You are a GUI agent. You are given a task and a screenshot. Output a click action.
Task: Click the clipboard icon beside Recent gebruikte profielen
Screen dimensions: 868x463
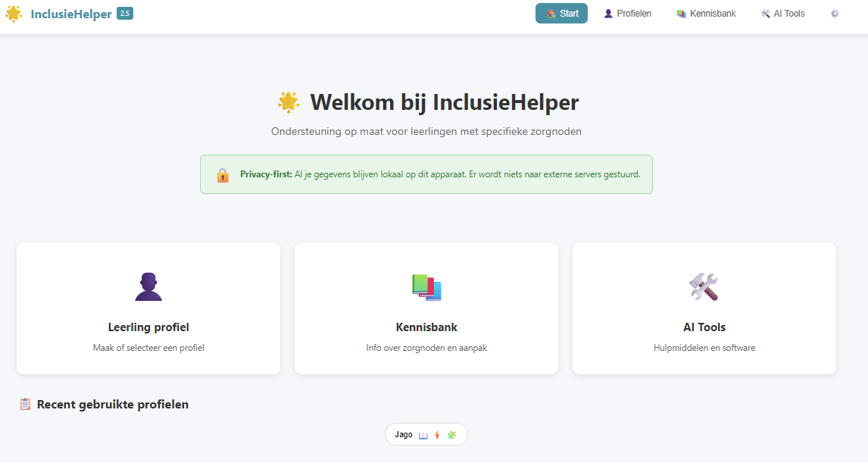(x=25, y=404)
